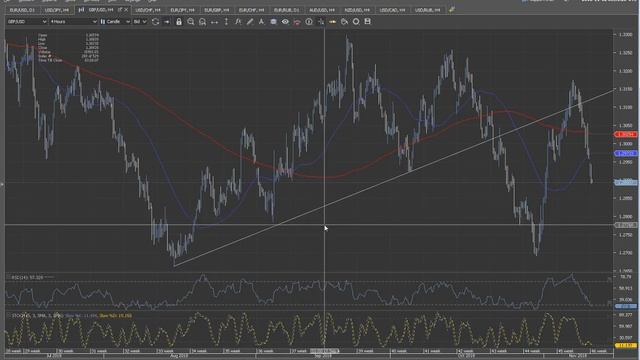The height and width of the screenshot is (360, 640).
Task: Click the Oct 2019 label on time axis
Action: [x=467, y=356]
